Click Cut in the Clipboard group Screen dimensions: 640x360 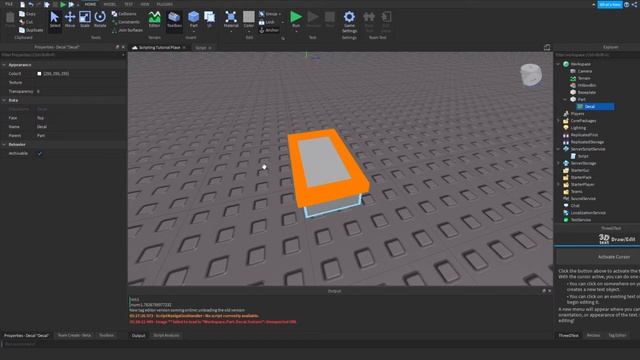(26, 22)
